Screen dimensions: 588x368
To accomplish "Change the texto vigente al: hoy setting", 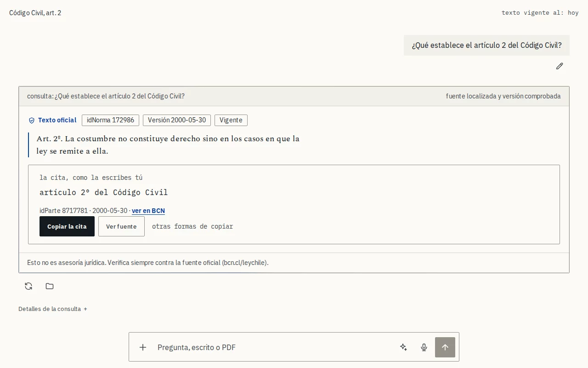I will pyautogui.click(x=540, y=13).
